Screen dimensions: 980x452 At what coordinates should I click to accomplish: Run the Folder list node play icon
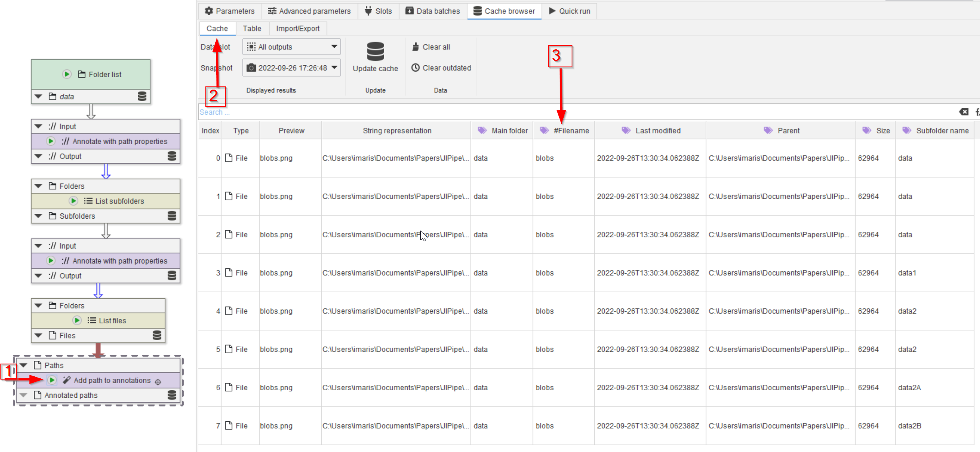(67, 74)
